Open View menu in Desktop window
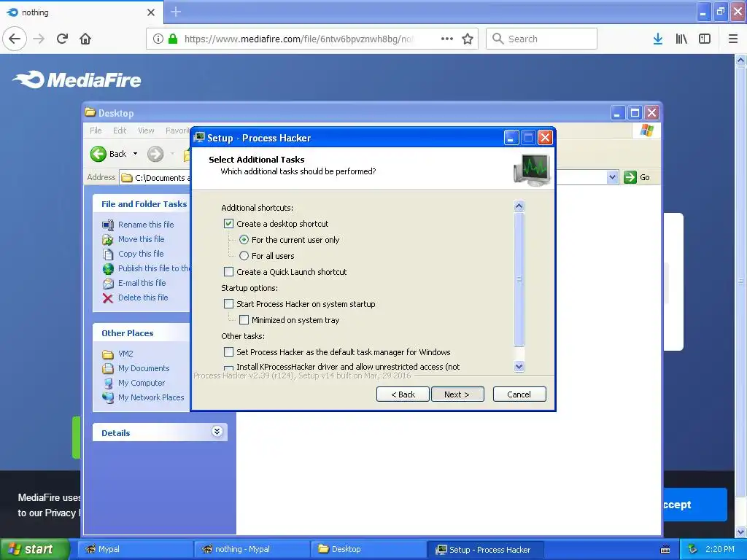The image size is (747, 560). pos(146,131)
